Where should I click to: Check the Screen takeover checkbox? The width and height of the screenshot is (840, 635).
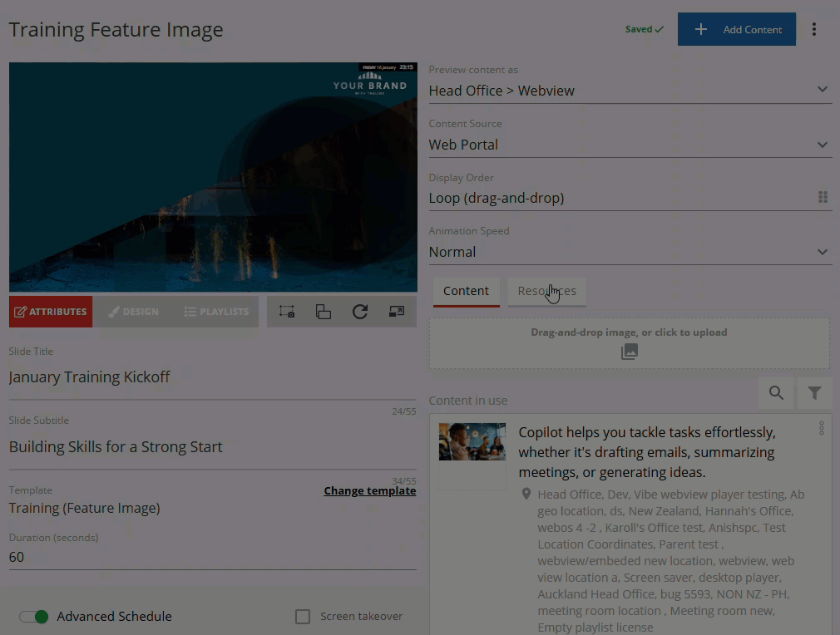303,617
